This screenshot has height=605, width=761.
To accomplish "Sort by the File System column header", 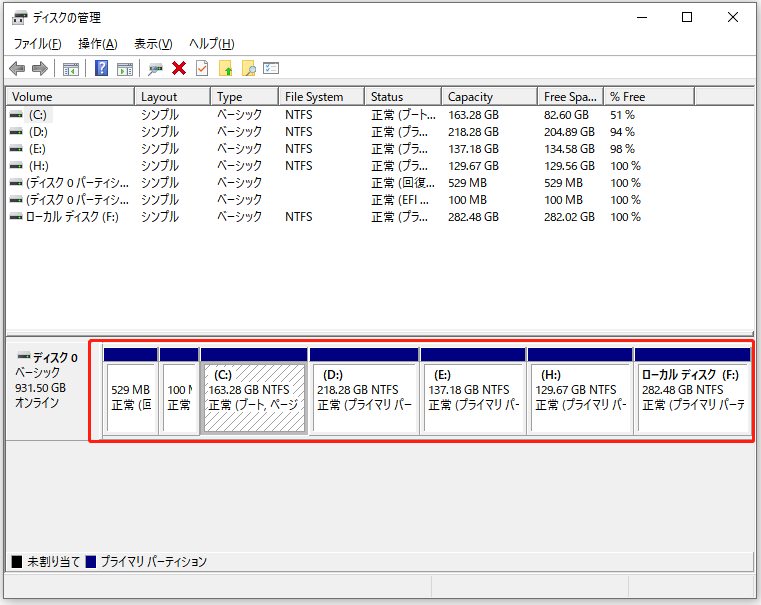I will (x=321, y=97).
